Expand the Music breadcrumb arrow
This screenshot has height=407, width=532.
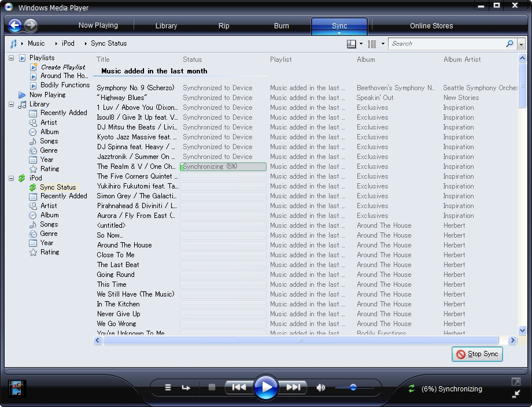[22, 43]
